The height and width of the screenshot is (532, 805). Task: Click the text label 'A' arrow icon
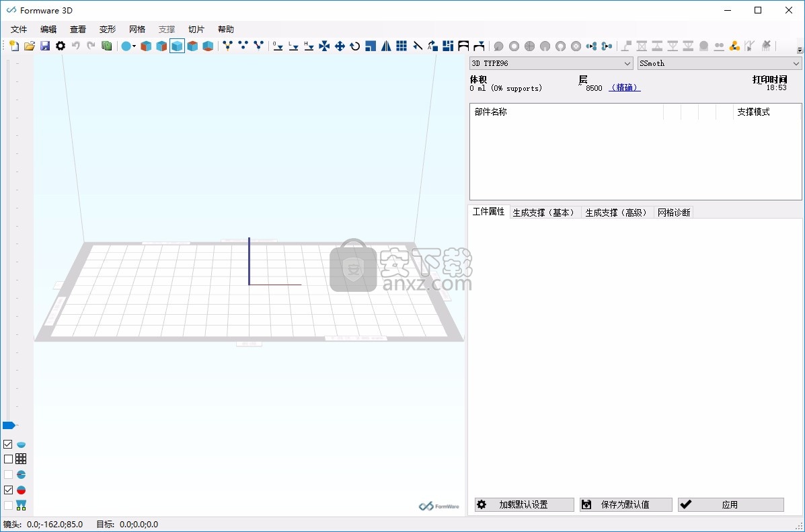pos(433,46)
